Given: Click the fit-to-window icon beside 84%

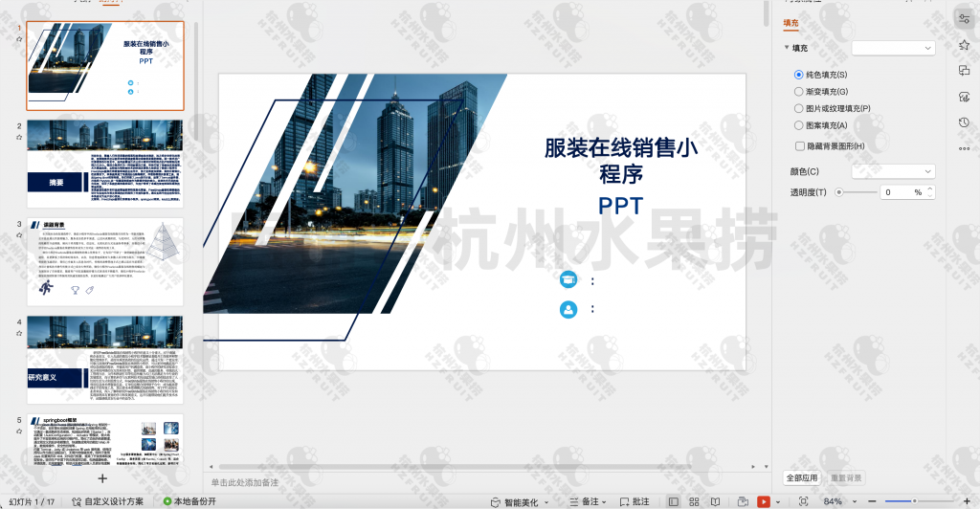Looking at the screenshot, I should click(804, 501).
